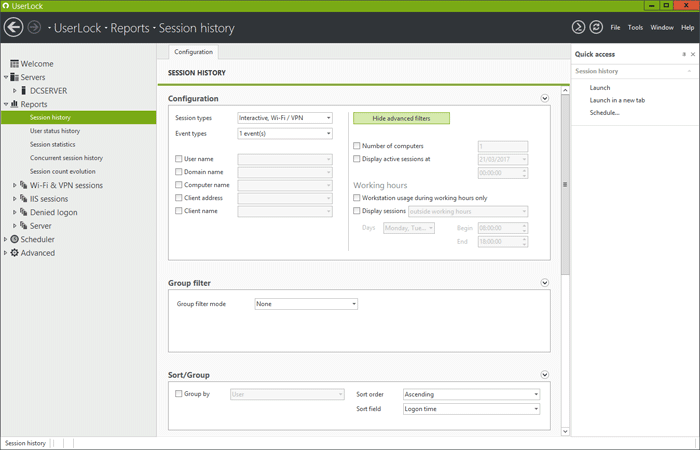The width and height of the screenshot is (700, 450).
Task: Expand the DCSERVER tree node
Action: click(x=15, y=91)
